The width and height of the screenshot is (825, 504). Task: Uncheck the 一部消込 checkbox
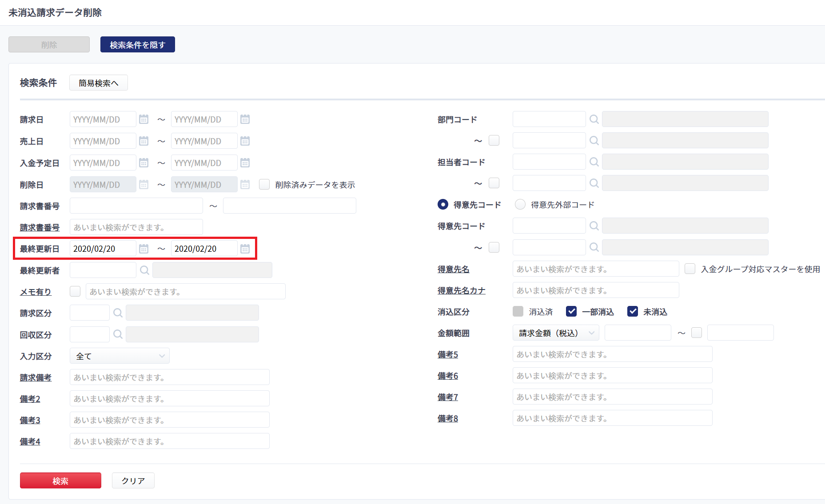click(x=571, y=311)
